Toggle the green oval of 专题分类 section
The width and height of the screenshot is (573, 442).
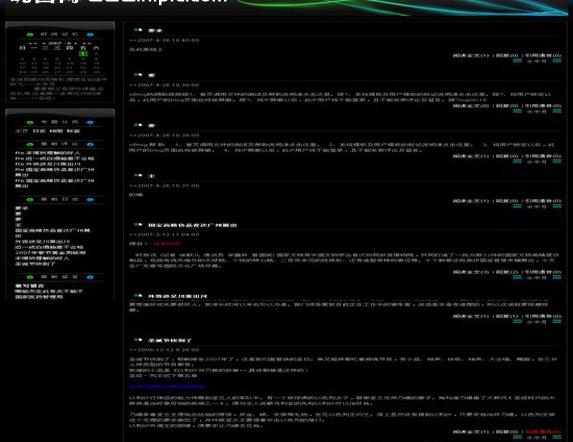[x=30, y=122]
